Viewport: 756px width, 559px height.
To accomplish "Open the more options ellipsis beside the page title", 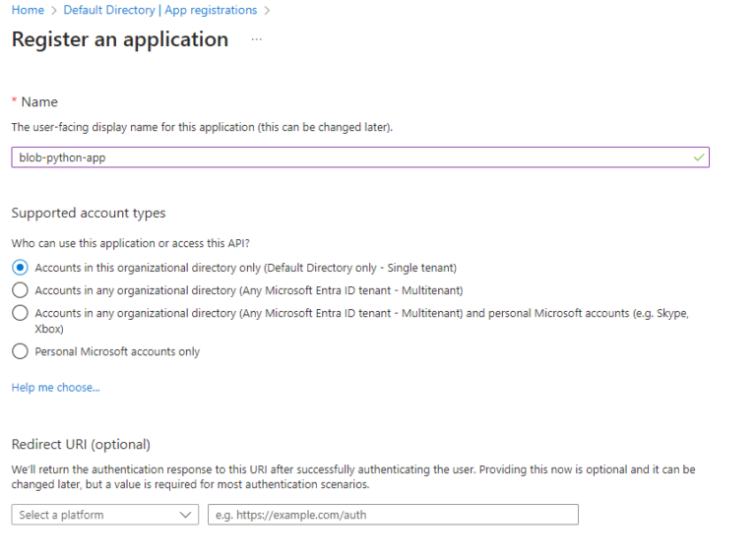I will point(257,39).
